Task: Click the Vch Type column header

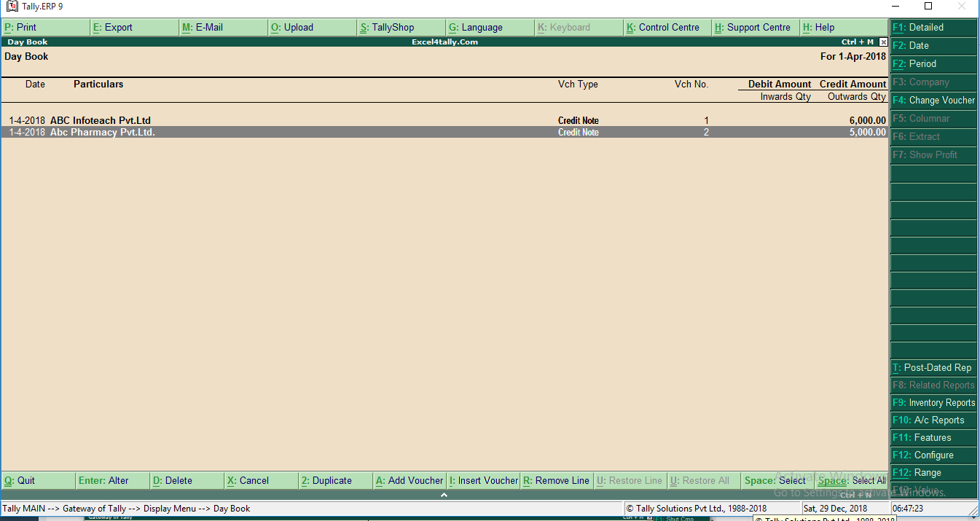Action: (578, 85)
